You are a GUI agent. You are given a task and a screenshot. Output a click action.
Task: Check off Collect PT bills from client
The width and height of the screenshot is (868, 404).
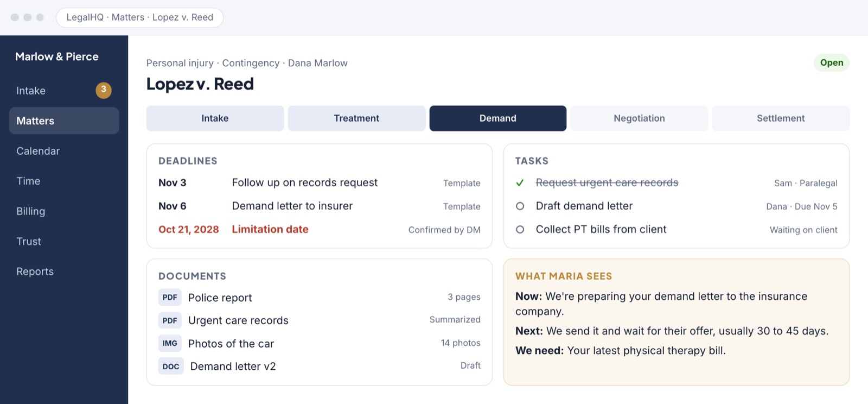[x=520, y=230]
